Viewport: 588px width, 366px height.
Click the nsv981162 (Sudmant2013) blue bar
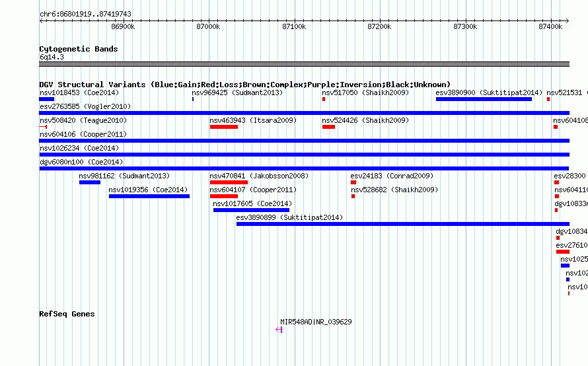(x=90, y=182)
